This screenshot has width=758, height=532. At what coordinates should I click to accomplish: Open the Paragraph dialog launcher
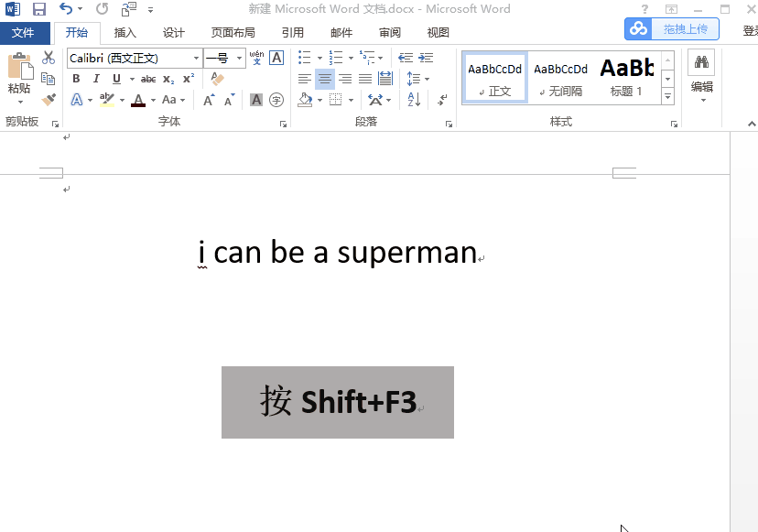[x=449, y=125]
